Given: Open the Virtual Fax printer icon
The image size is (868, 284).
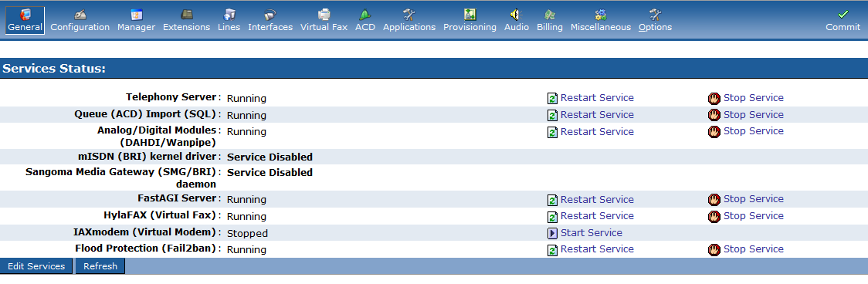Looking at the screenshot, I should (x=324, y=14).
